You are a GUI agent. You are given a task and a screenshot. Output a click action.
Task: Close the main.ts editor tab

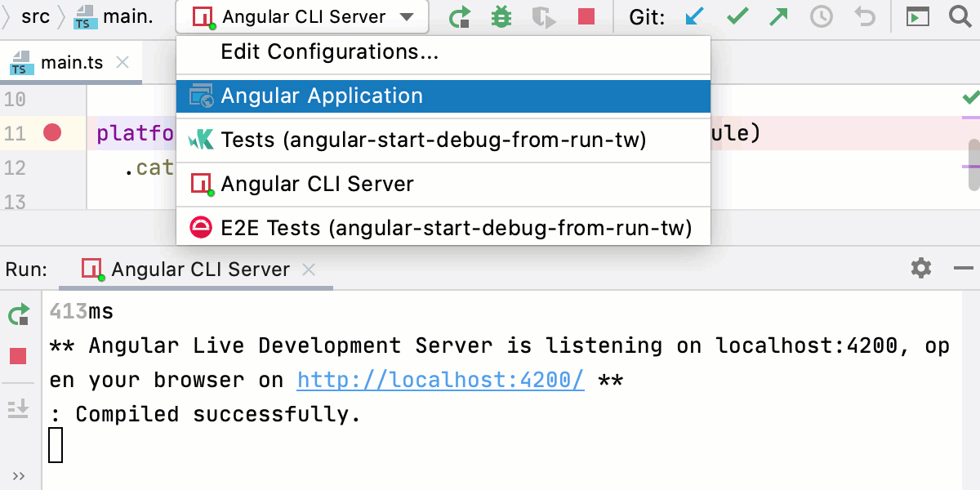[122, 62]
